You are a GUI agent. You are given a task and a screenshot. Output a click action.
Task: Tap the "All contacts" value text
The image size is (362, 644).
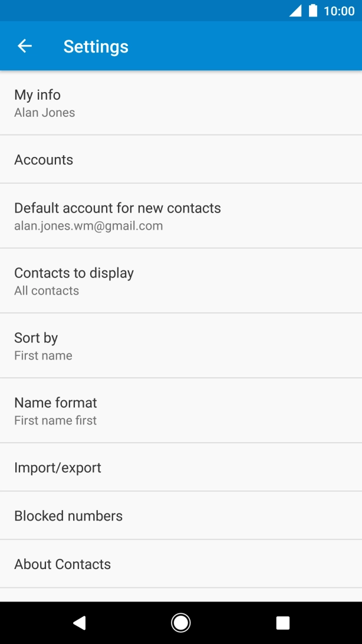point(47,291)
